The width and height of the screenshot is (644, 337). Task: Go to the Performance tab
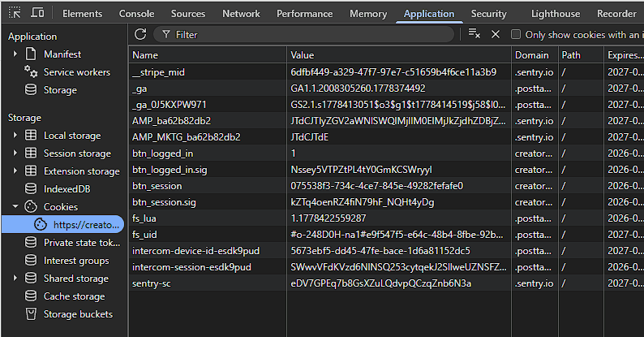(304, 14)
